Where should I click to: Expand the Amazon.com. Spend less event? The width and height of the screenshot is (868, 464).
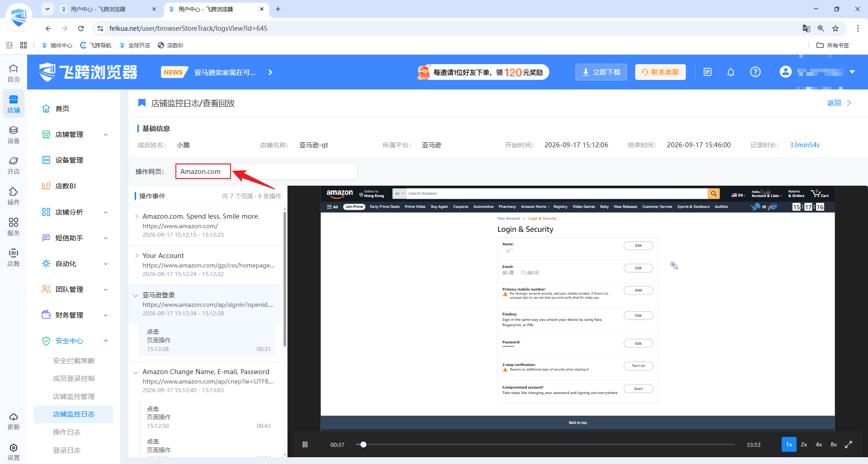[137, 216]
